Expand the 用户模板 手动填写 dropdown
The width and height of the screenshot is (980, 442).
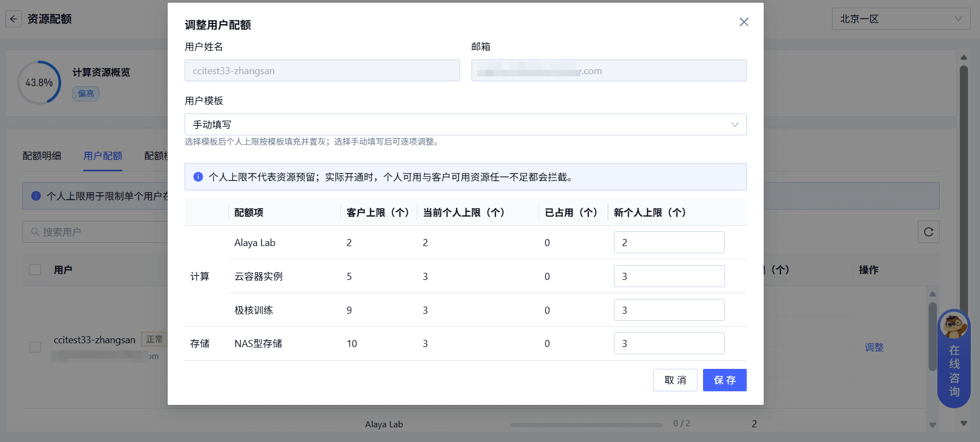tap(465, 124)
